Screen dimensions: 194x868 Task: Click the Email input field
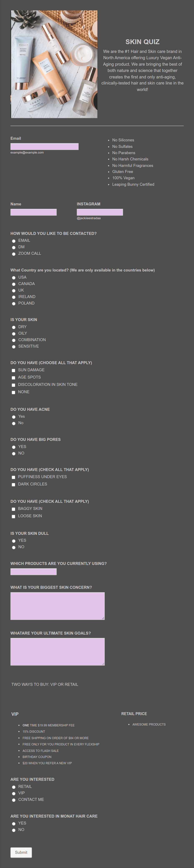point(44,147)
